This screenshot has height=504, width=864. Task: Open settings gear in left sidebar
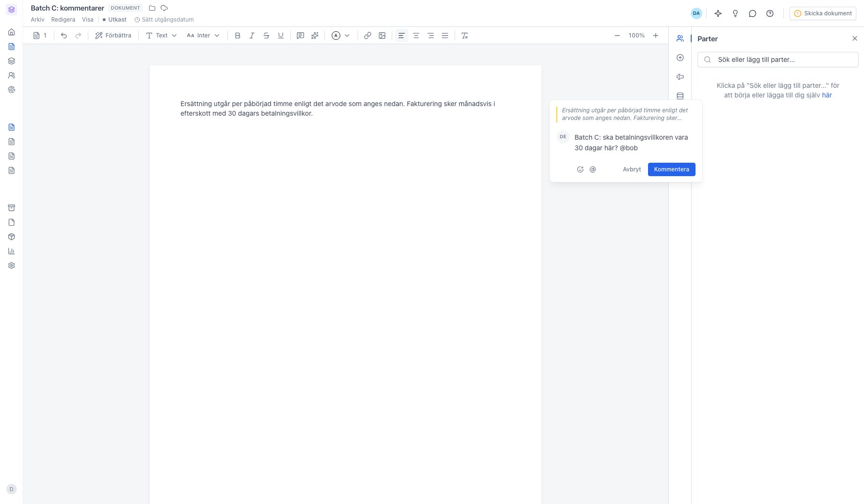pyautogui.click(x=12, y=265)
